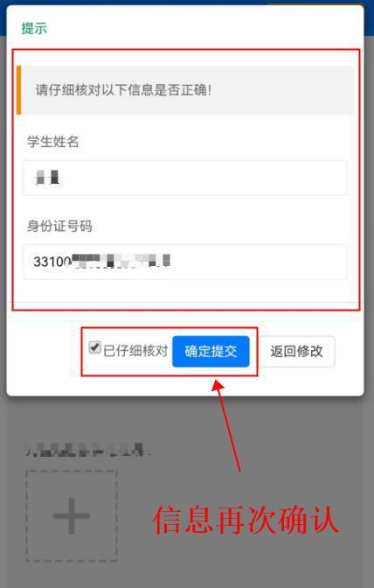374x588 pixels.
Task: Click the 已仔细核对 label text
Action: [135, 351]
